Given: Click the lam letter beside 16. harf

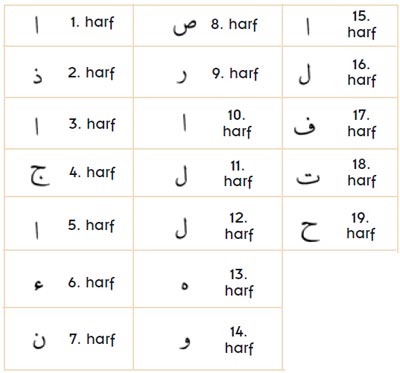Looking at the screenshot, I should coord(305,75).
